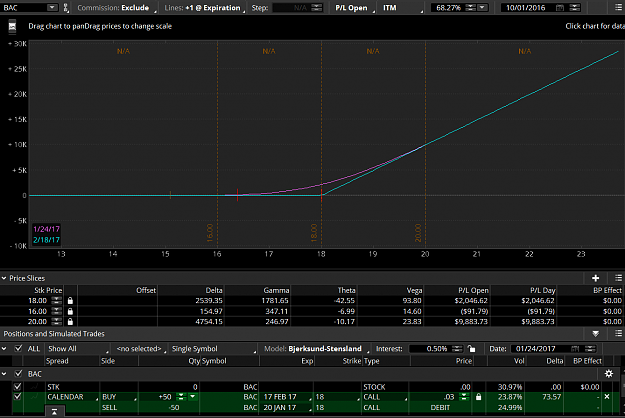Collapse the BAC group chevron
Viewport: 625px width, 418px height.
[x=4, y=374]
